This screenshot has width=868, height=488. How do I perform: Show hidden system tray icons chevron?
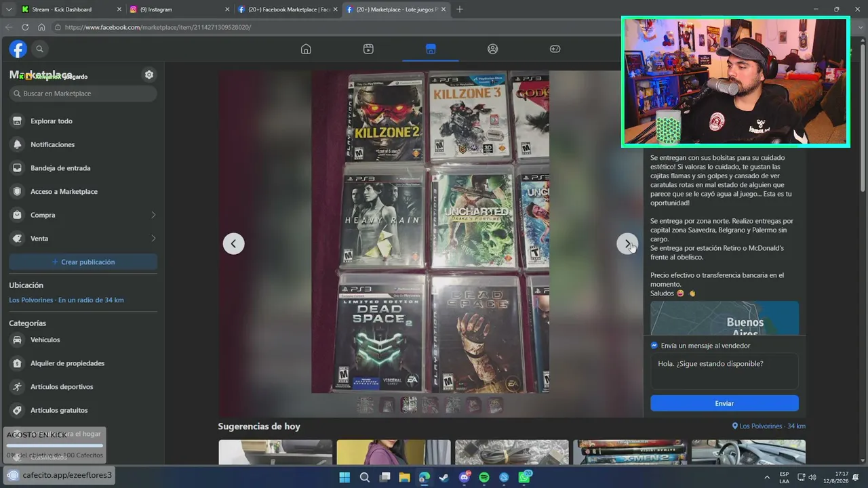(x=767, y=477)
